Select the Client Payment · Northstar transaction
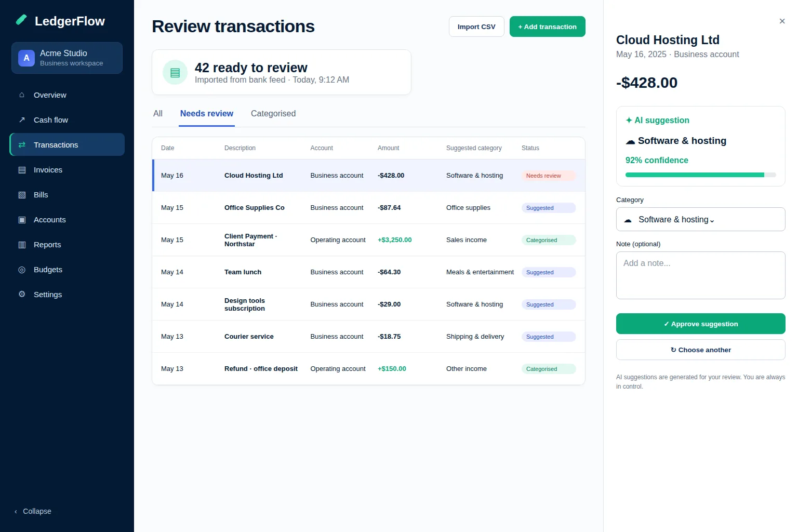Screen dimensions: 798x532 (368, 240)
